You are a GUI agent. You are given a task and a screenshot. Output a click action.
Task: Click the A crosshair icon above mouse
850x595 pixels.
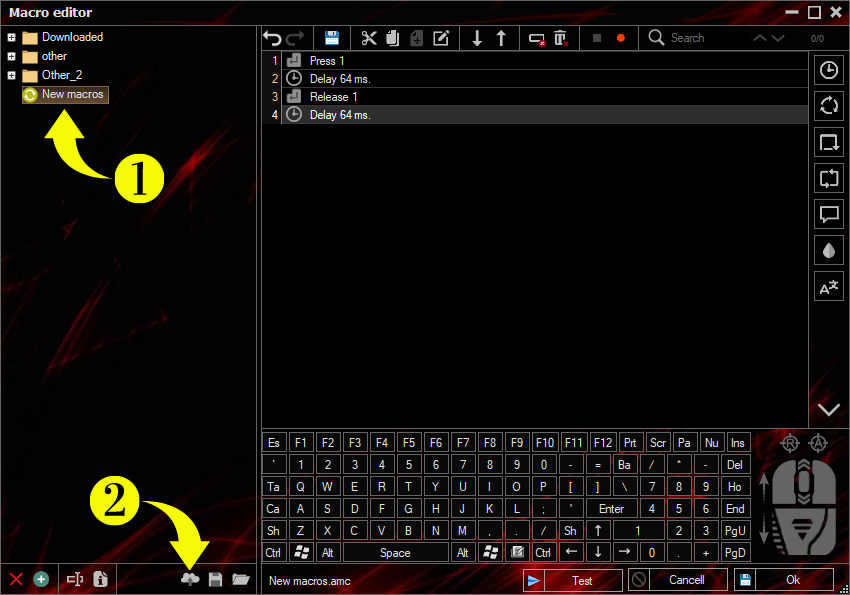818,443
